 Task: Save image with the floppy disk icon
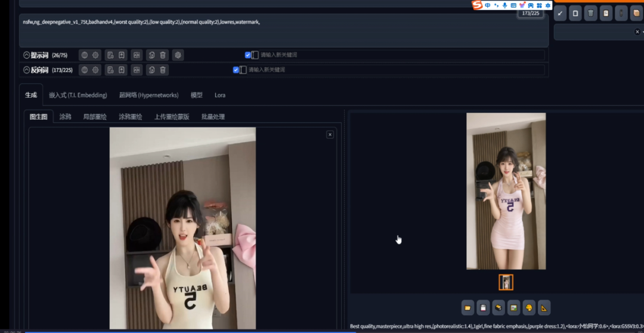pyautogui.click(x=483, y=307)
